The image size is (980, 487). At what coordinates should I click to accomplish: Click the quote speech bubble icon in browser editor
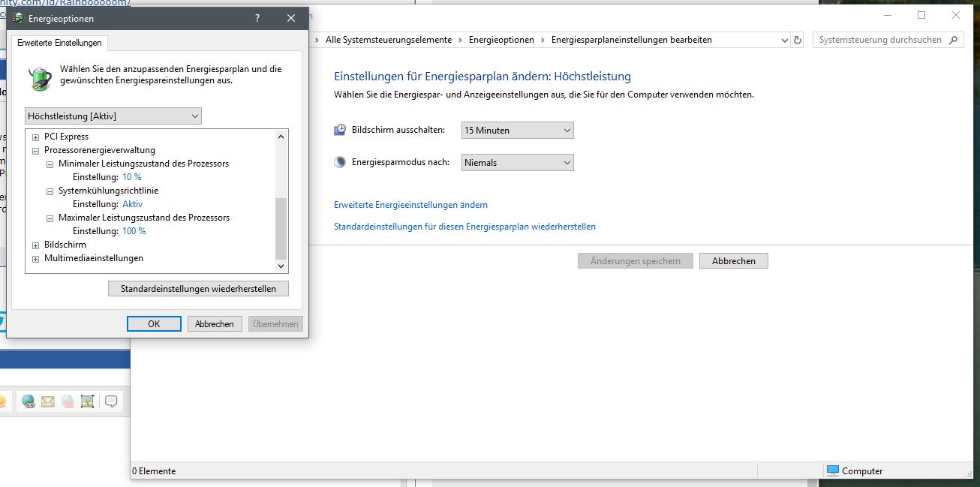(111, 401)
